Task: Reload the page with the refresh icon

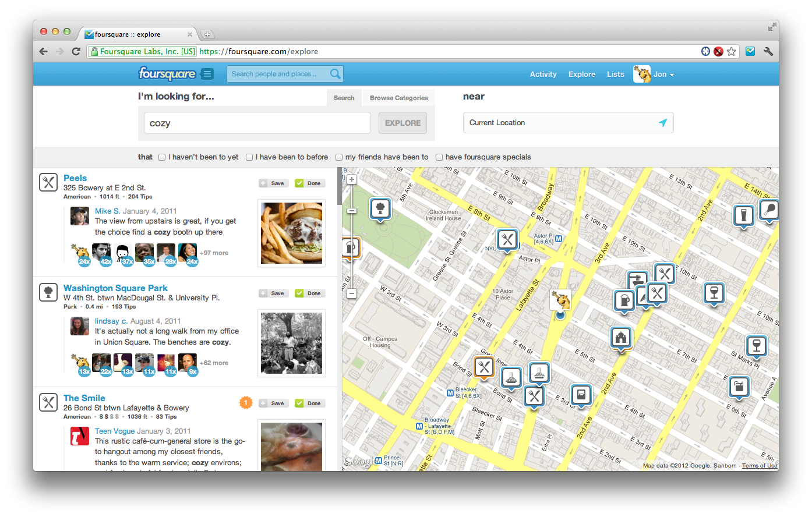Action: tap(76, 51)
